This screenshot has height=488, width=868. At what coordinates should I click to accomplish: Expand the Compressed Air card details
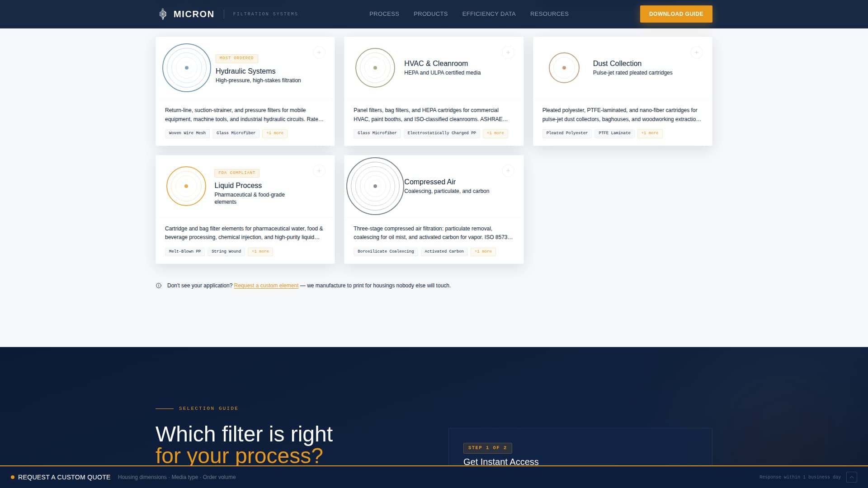pos(508,170)
